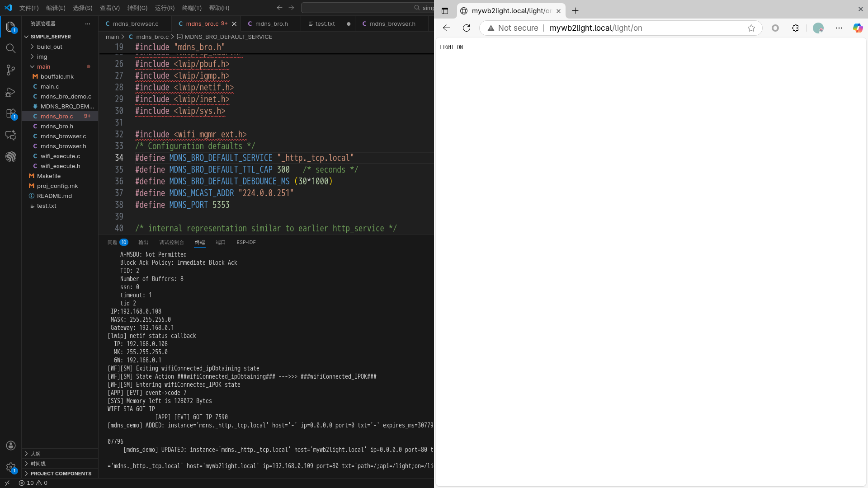Image resolution: width=868 pixels, height=488 pixels.
Task: Toggle the favorites star in the address bar
Action: click(752, 28)
